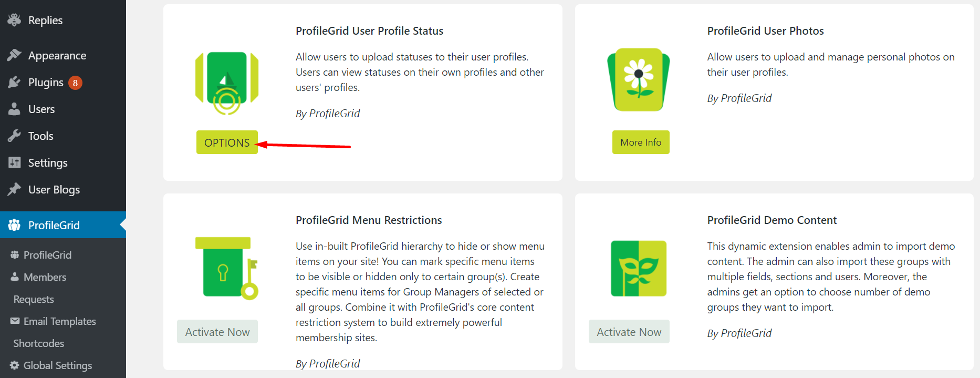Click More Info for ProfileGrid User Photos

click(x=640, y=142)
